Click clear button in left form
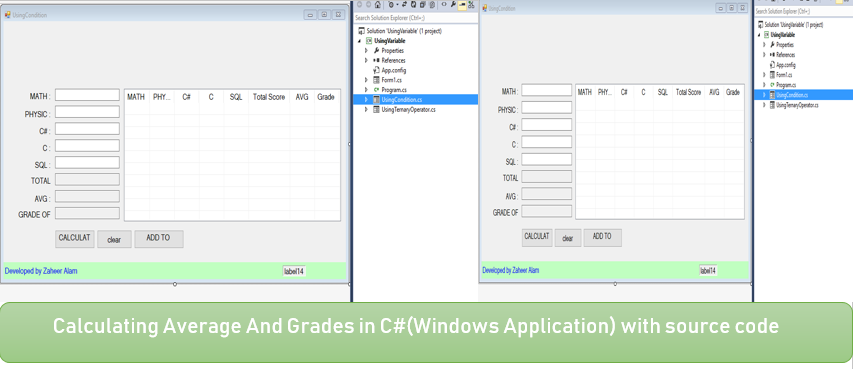Screen dimensions: 853x369 pos(114,239)
